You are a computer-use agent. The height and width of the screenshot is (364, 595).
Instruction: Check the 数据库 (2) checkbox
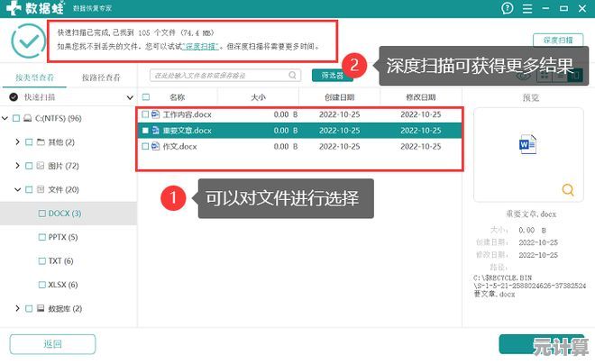29,308
